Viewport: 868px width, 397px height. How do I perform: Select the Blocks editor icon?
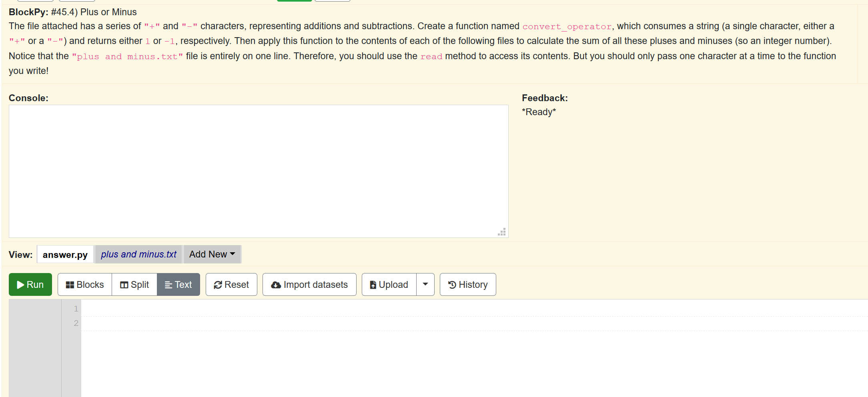[71, 284]
